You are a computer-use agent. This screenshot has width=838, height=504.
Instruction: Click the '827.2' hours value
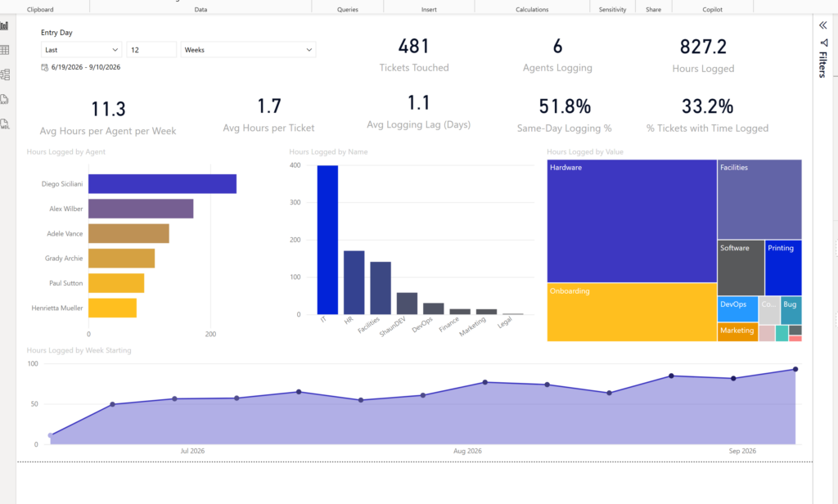703,47
